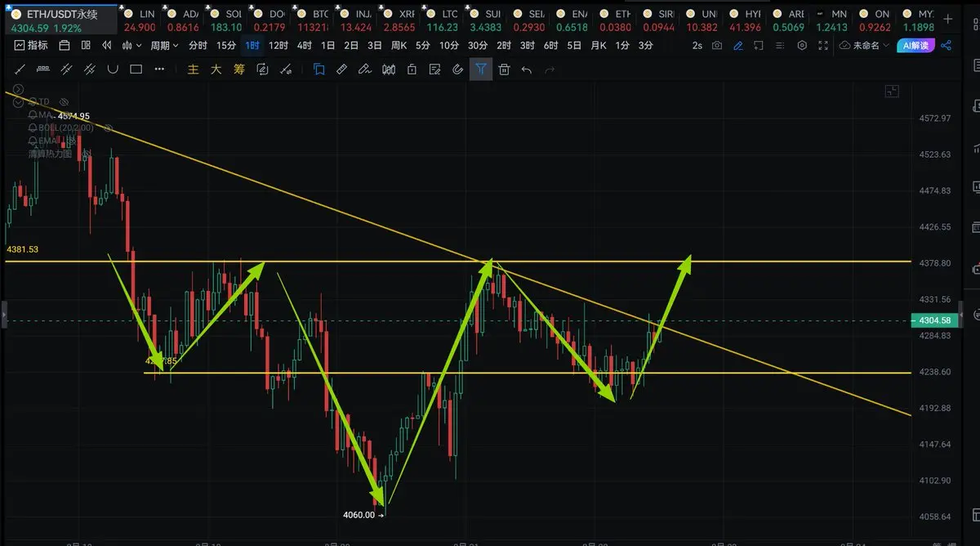Expand the indicator legend right-arrow circle

(19, 89)
